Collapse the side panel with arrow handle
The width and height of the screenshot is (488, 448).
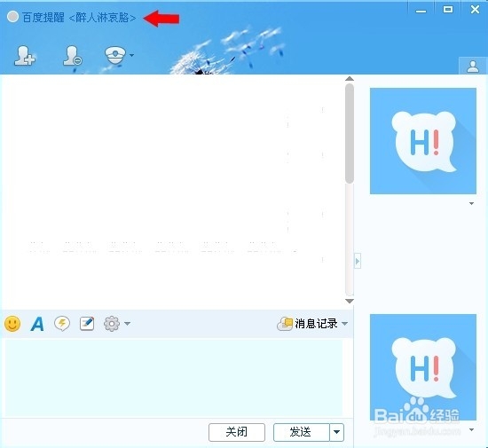358,261
